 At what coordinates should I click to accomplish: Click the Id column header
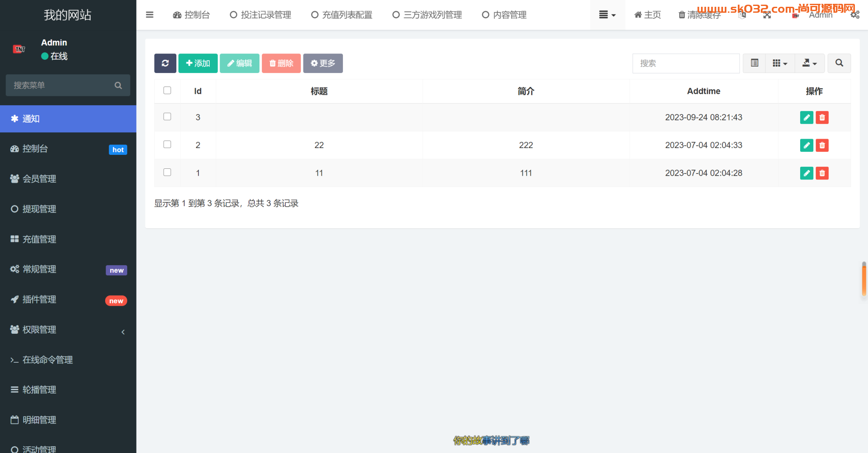point(198,91)
